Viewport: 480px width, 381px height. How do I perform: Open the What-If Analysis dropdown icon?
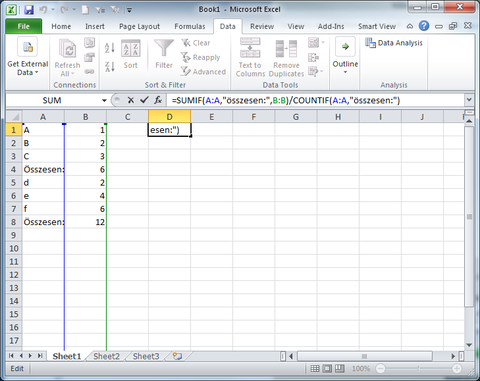point(316,71)
